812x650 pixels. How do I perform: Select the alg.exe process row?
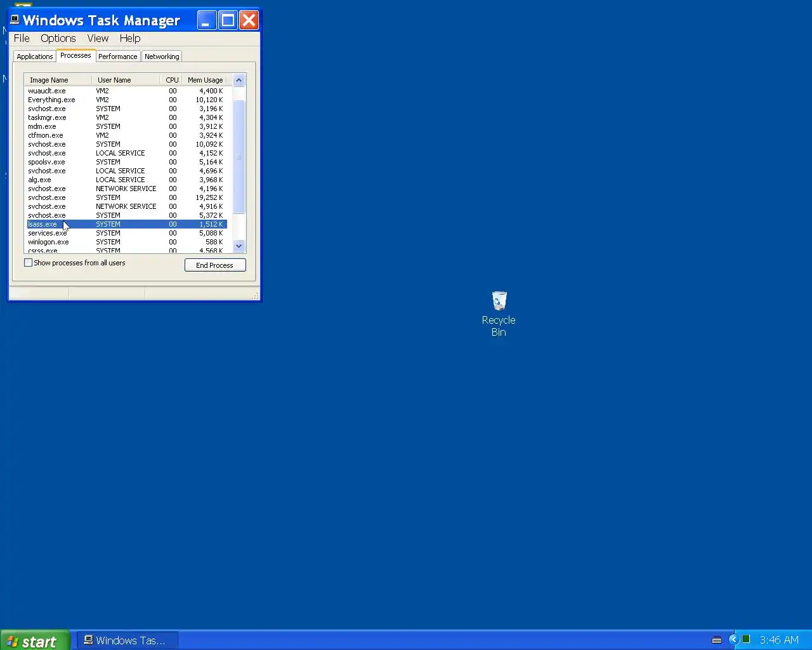126,180
